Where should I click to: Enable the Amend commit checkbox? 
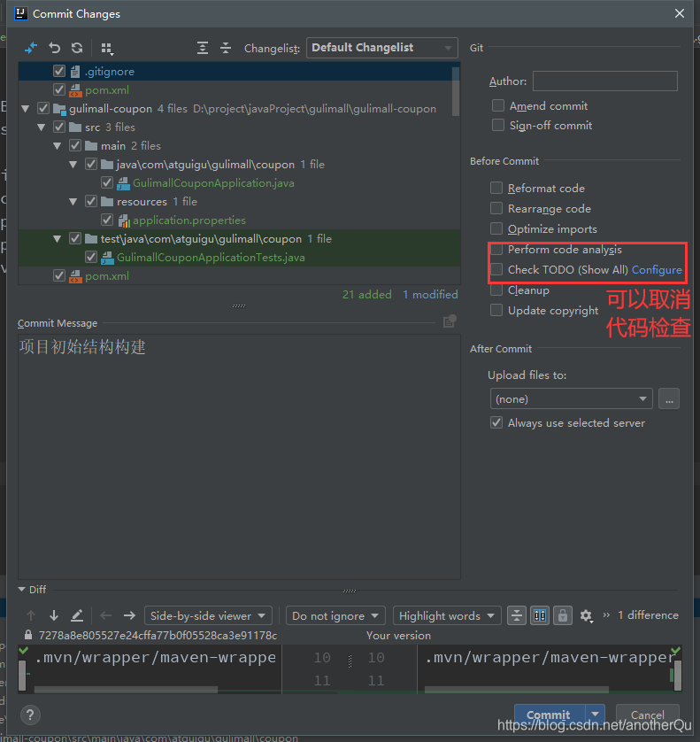coord(498,105)
